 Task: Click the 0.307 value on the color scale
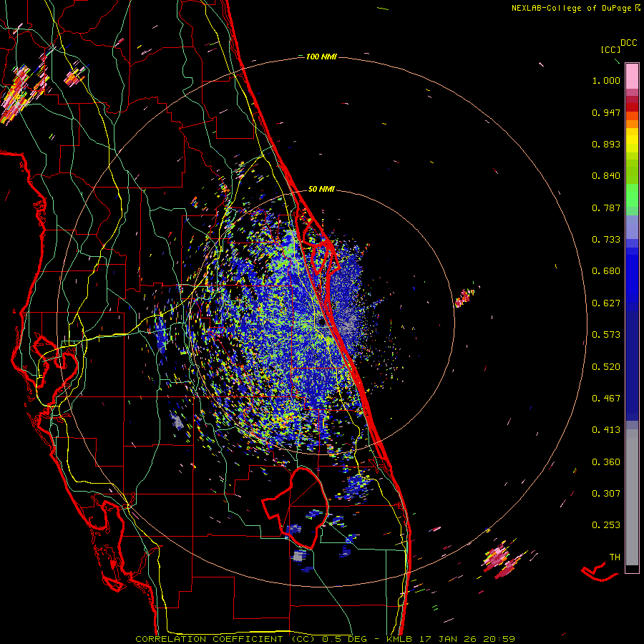pos(606,494)
